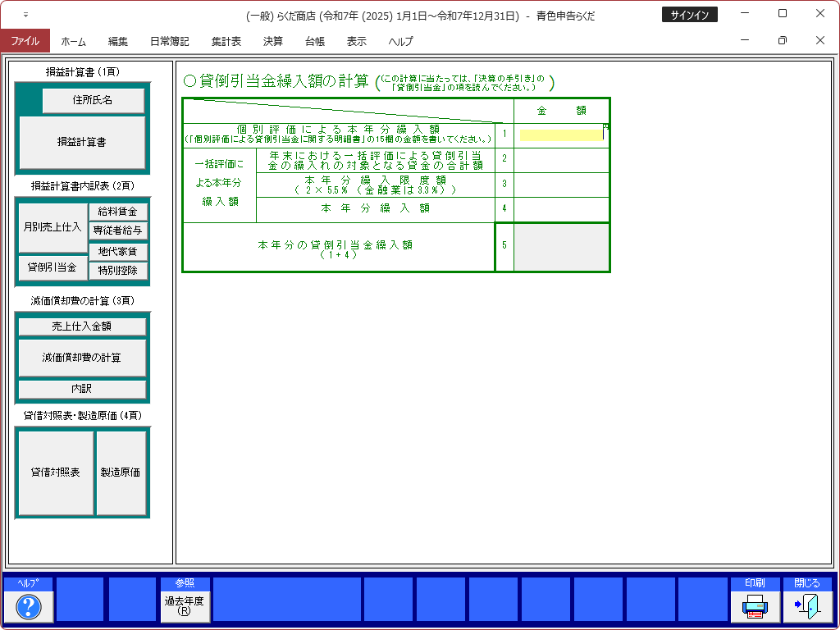
Task: Open the ファイル menu tab
Action: [25, 41]
